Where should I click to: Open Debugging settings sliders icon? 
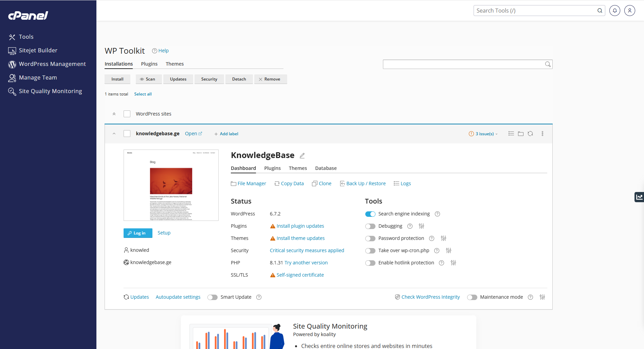421,226
